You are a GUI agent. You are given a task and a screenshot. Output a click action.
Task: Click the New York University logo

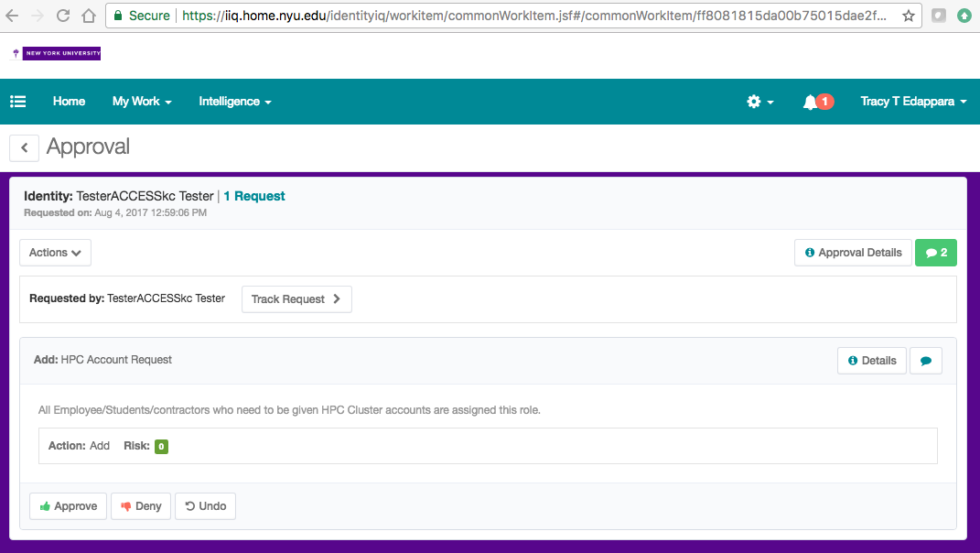point(57,54)
